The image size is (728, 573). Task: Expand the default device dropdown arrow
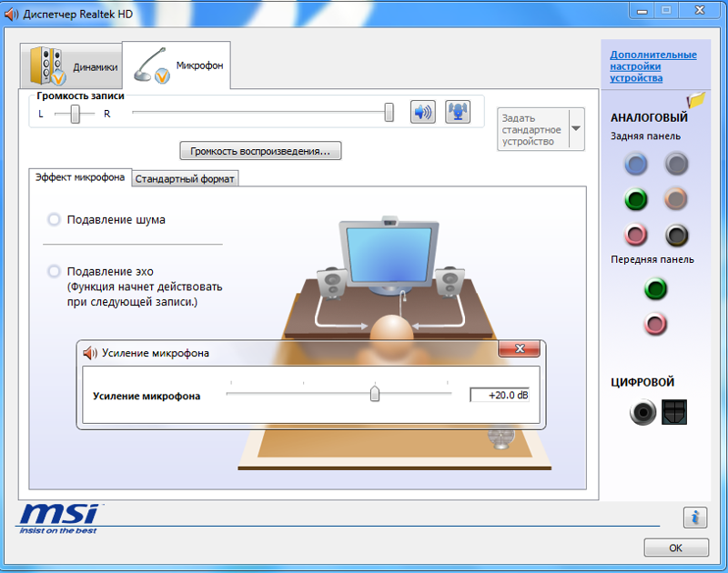[576, 129]
